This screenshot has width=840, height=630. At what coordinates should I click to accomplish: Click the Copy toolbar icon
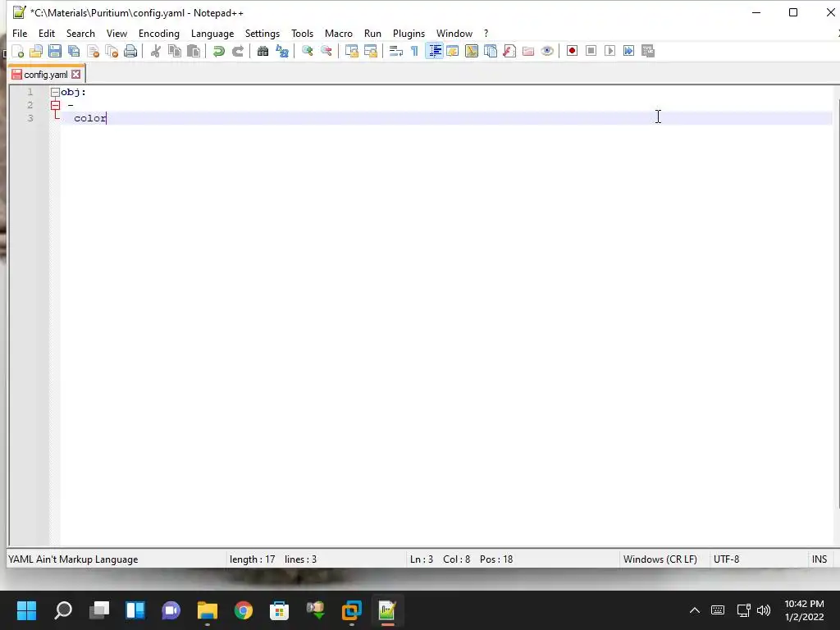(175, 52)
